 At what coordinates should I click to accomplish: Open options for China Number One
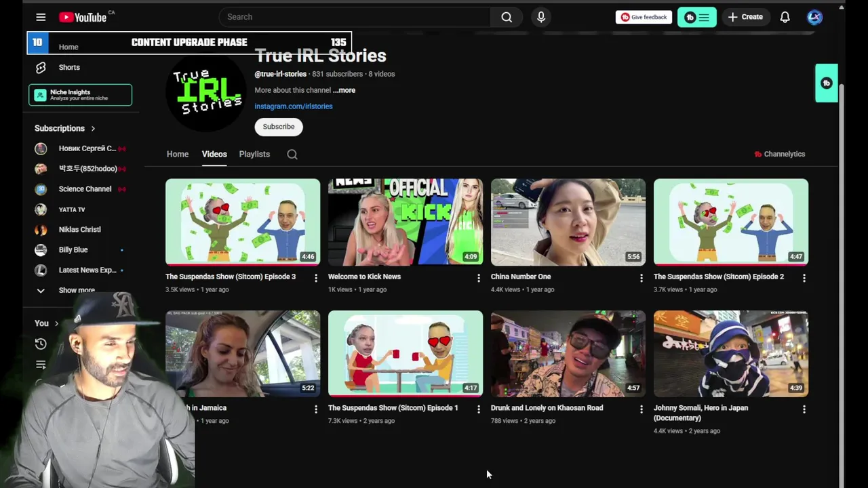[641, 278]
